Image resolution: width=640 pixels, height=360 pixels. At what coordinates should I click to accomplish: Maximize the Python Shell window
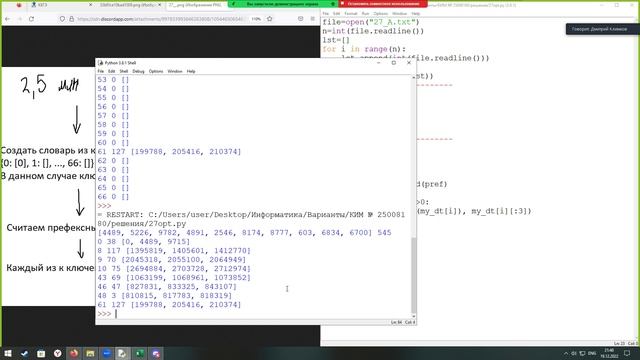[x=393, y=63]
